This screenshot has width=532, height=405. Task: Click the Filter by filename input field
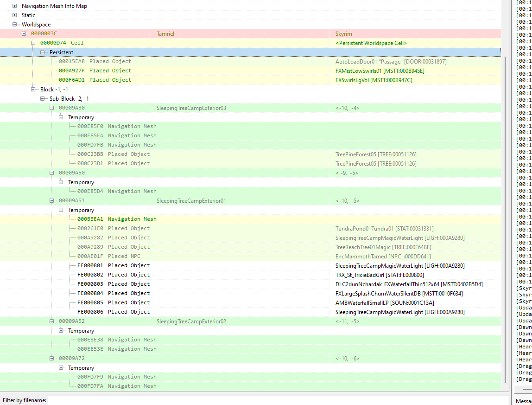click(278, 400)
